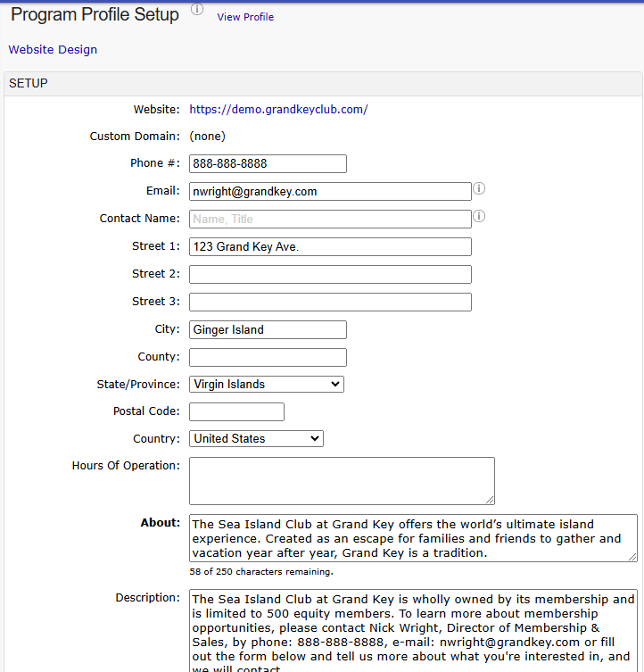
Task: Click the empty Street 3 input field
Action: (330, 303)
